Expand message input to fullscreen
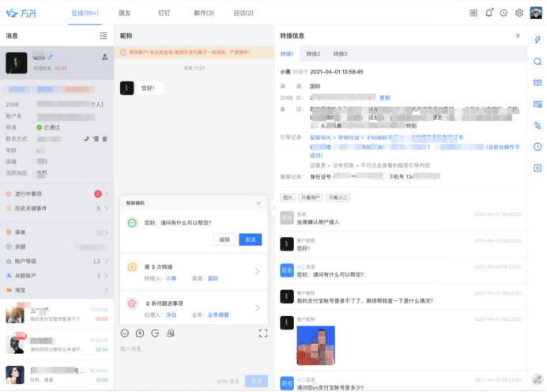 click(263, 334)
